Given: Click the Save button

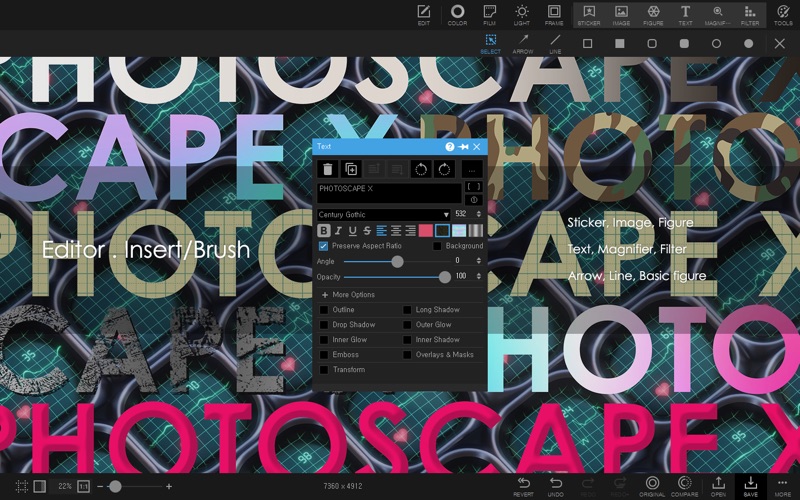Looking at the screenshot, I should 750,486.
